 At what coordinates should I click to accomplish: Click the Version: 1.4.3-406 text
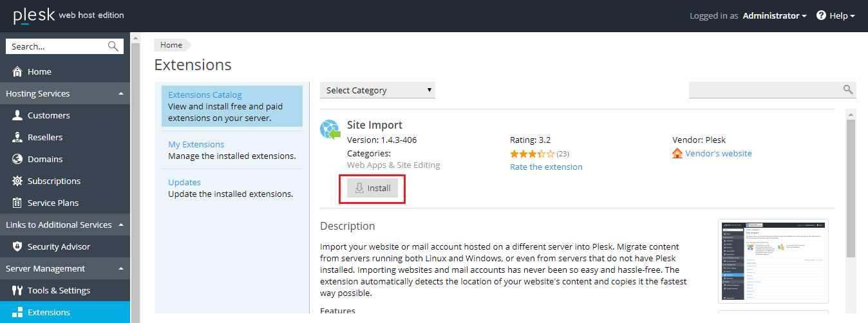coord(383,140)
